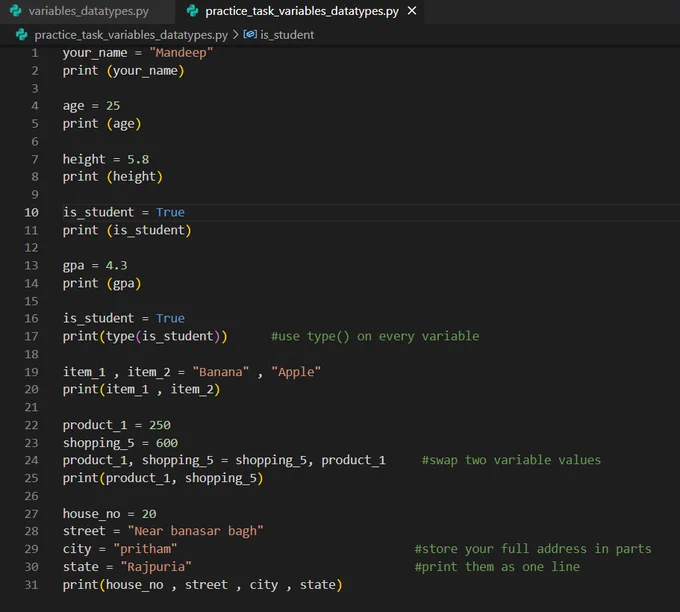Click comment #store your full address in parts
This screenshot has height=612, width=680.
click(533, 549)
